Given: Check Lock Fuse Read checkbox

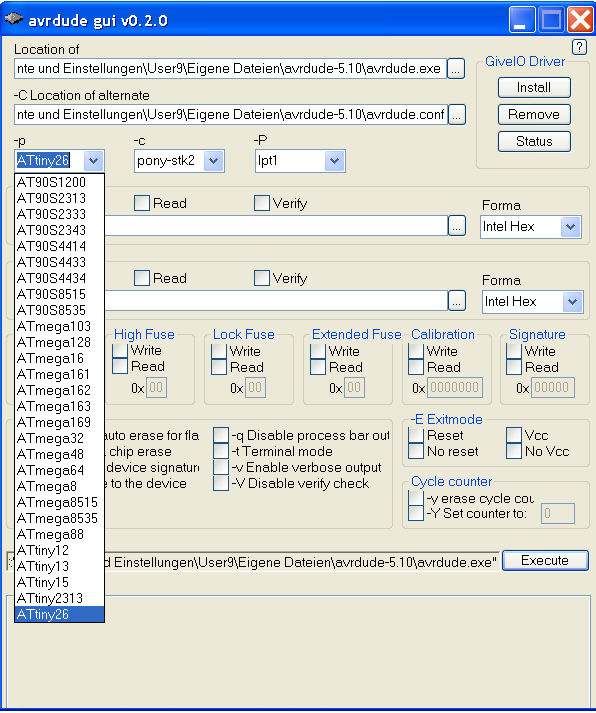Looking at the screenshot, I should tap(219, 367).
